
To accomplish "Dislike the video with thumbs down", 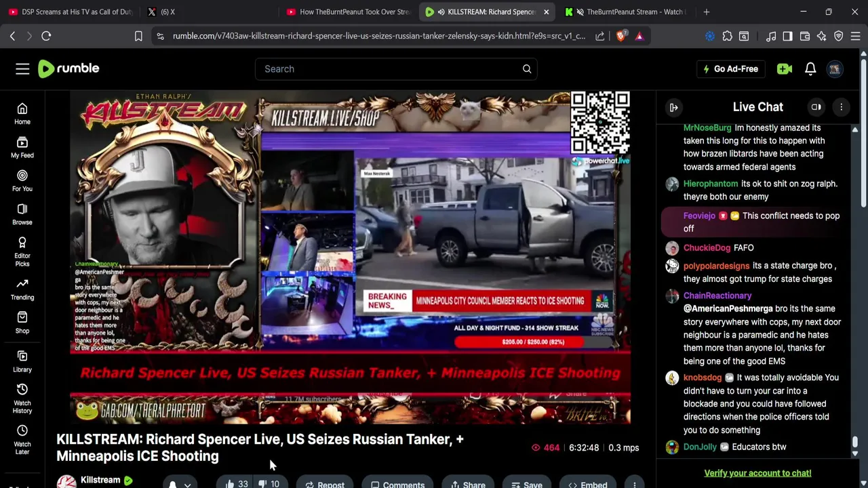I will (269, 484).
